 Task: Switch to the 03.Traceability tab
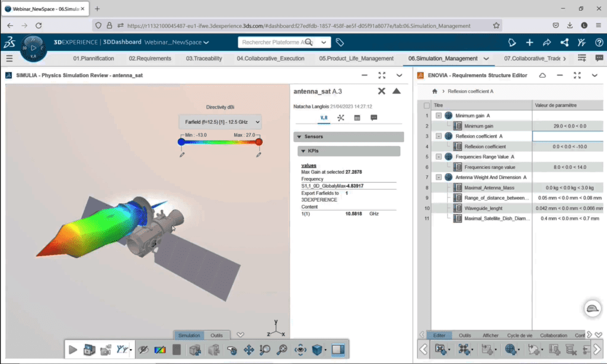[x=204, y=59]
